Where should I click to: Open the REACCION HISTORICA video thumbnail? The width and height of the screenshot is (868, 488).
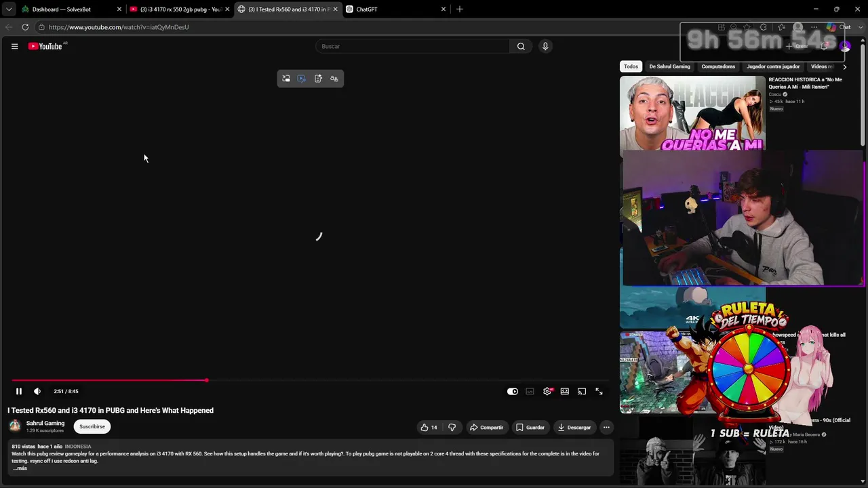click(692, 113)
